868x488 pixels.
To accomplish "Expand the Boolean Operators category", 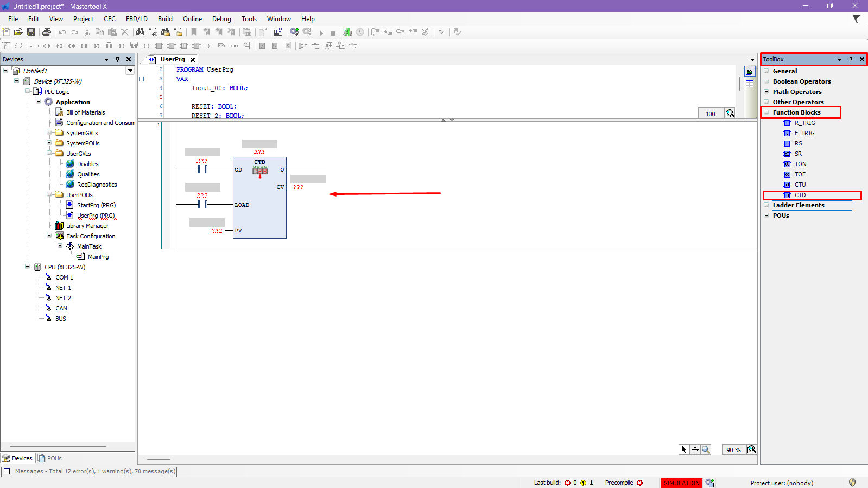I will click(x=766, y=81).
